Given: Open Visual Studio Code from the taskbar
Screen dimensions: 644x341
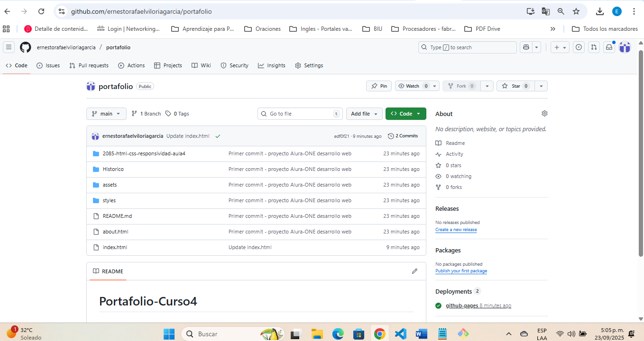Looking at the screenshot, I should click(x=400, y=334).
